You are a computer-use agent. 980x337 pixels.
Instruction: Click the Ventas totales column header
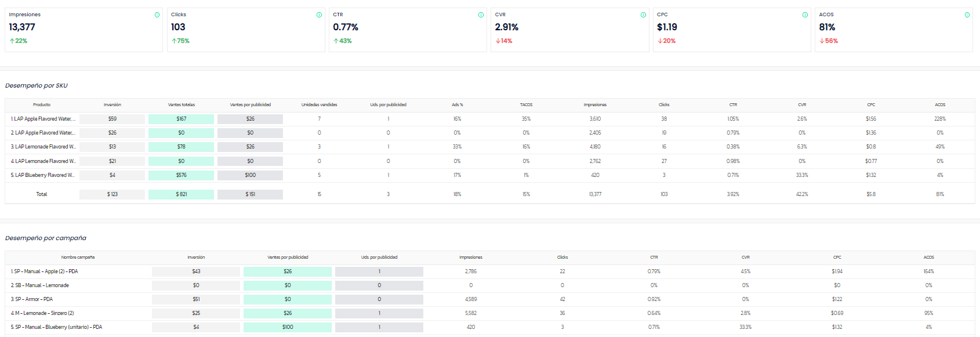click(x=182, y=105)
